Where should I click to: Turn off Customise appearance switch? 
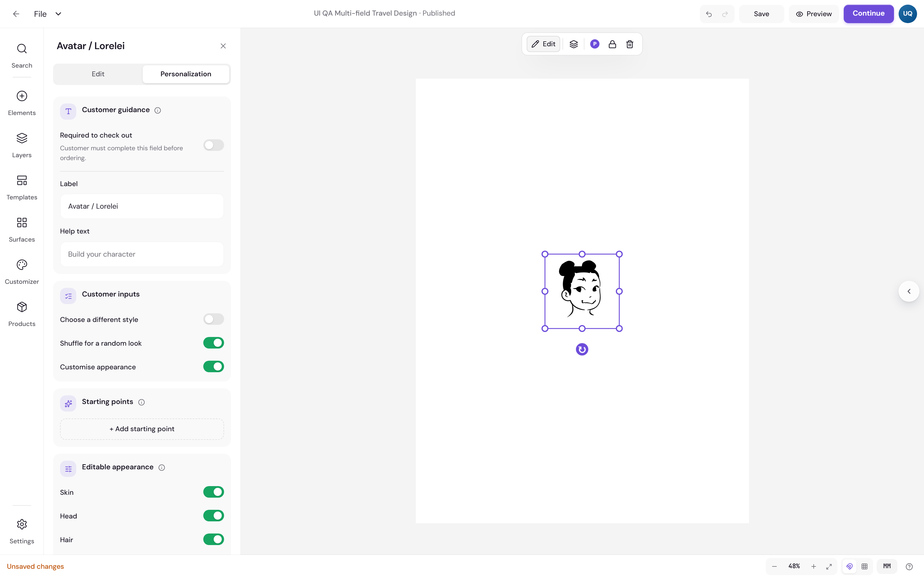point(213,367)
